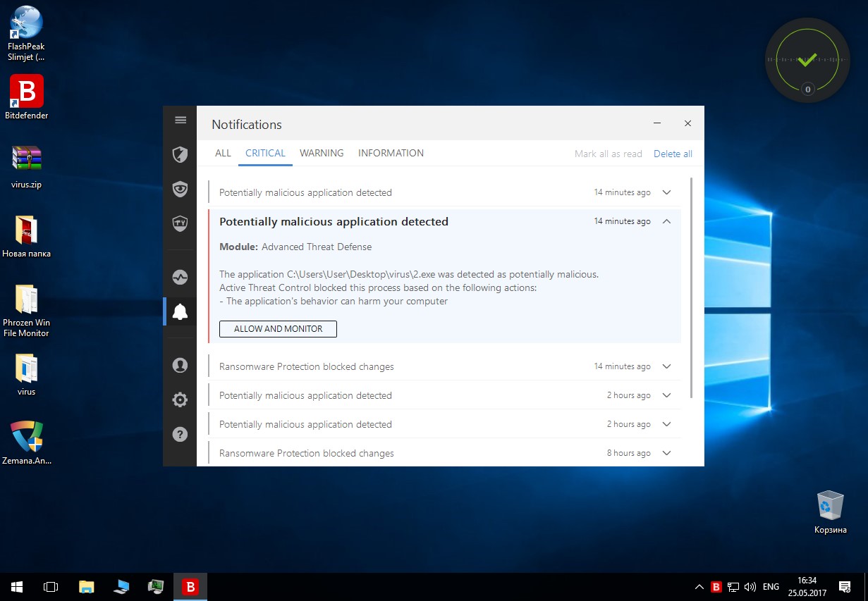Open the Privacy eye-shield icon in sidebar

click(180, 189)
